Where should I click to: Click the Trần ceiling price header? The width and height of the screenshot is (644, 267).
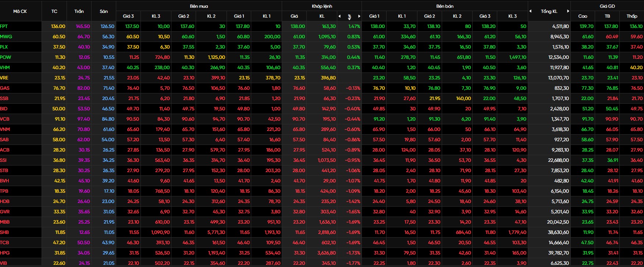(x=79, y=11)
